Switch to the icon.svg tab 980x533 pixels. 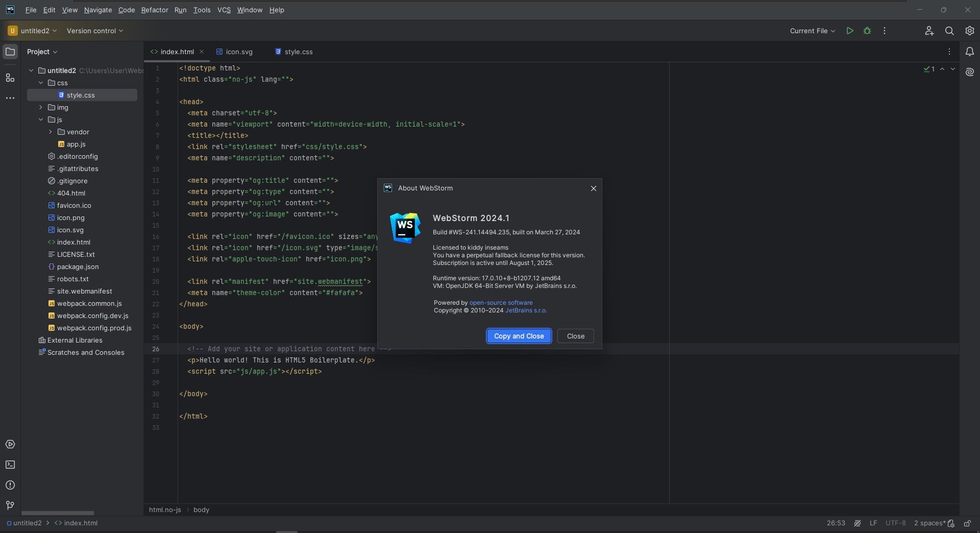[x=235, y=52]
